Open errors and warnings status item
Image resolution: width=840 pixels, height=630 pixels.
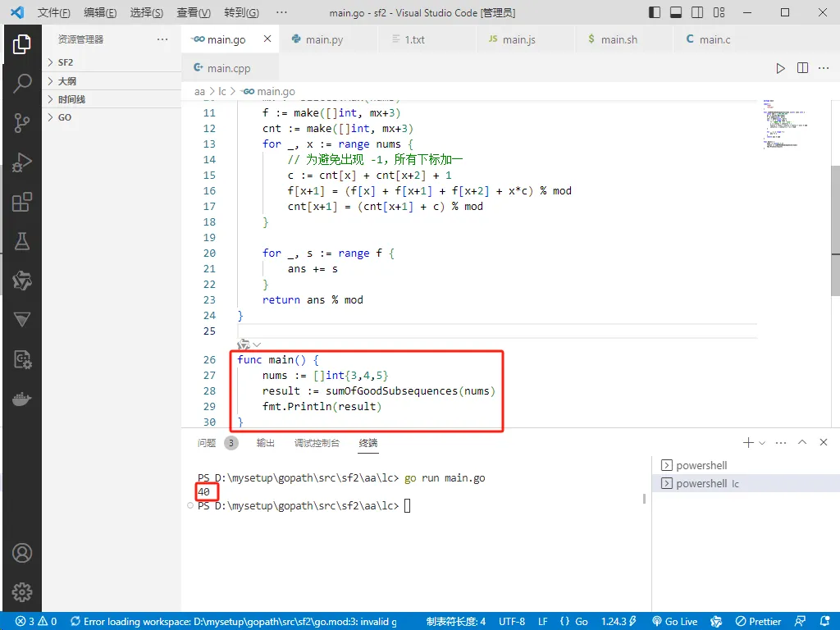(x=36, y=622)
